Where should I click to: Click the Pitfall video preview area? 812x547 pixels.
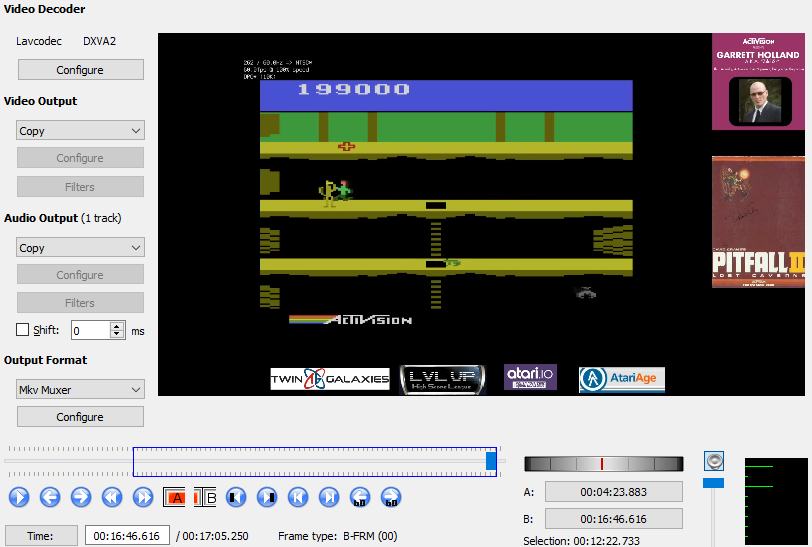[x=481, y=214]
